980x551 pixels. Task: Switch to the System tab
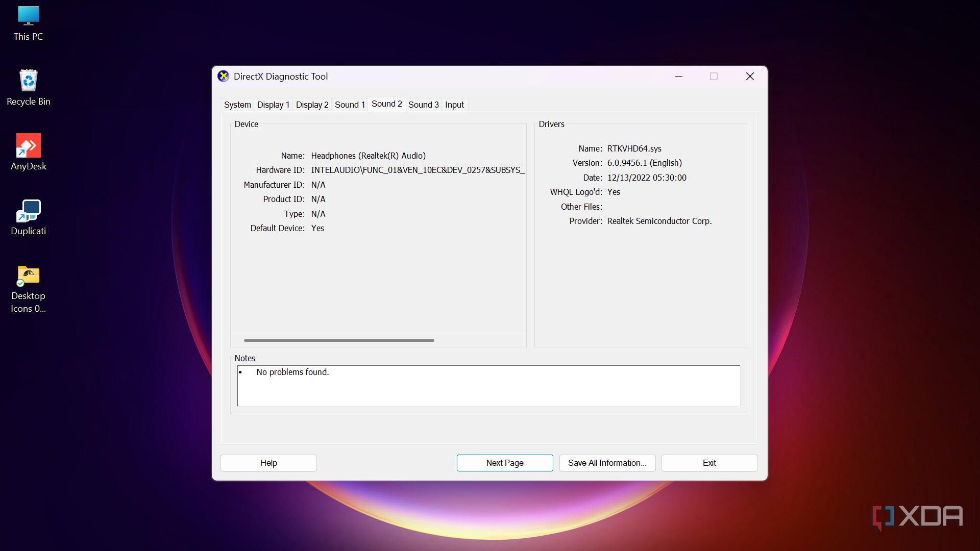click(237, 105)
